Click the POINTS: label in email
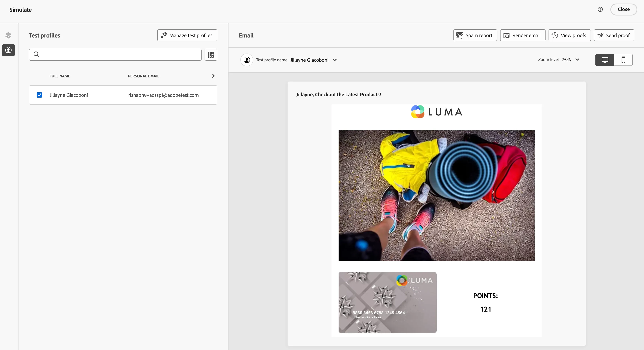 point(486,296)
